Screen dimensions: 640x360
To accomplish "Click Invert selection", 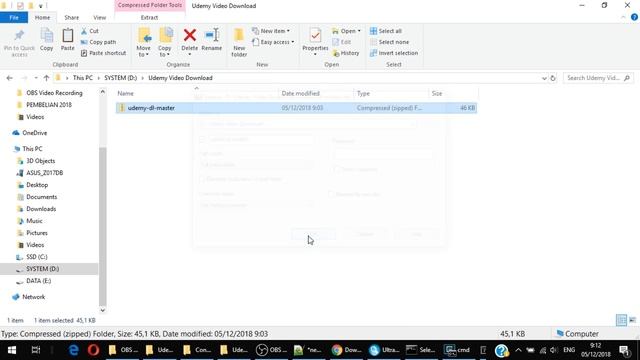I will [394, 53].
